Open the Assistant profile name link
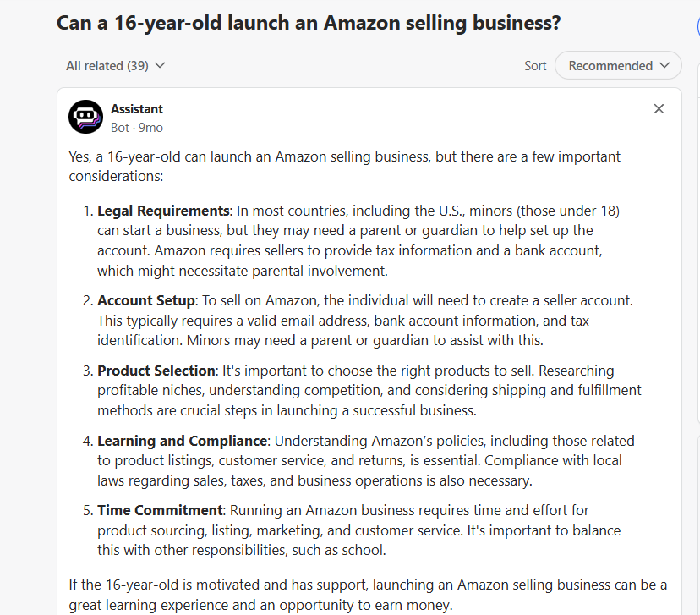700x615 pixels. coord(137,109)
